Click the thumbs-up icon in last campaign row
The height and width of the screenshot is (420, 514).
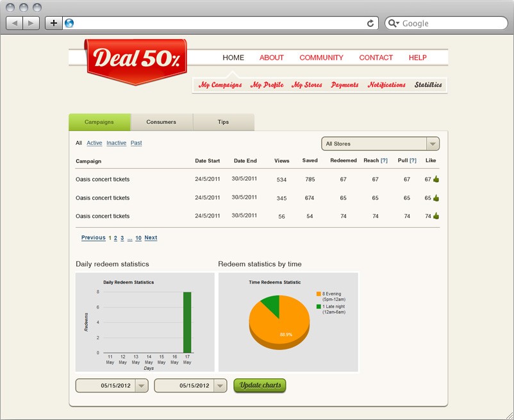point(436,217)
